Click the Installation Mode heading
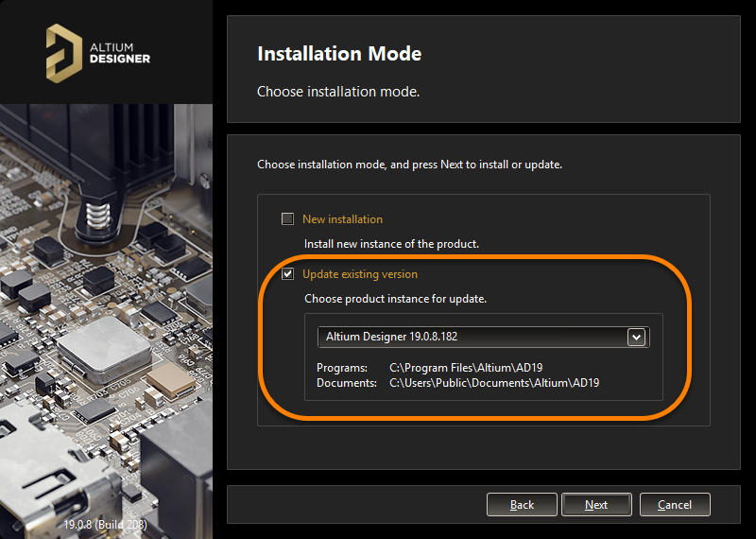This screenshot has height=539, width=756. pyautogui.click(x=339, y=54)
